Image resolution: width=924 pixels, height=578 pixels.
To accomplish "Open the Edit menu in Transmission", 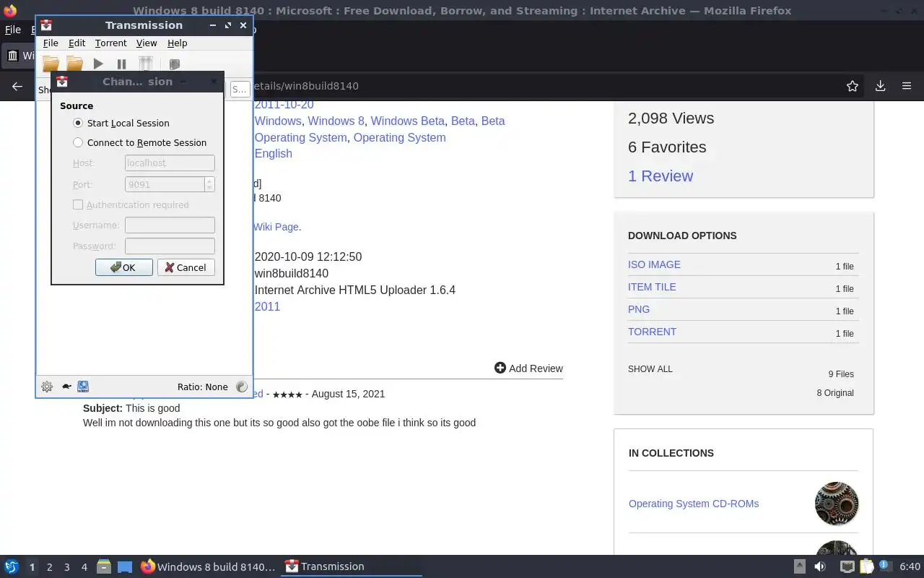I will [x=77, y=43].
